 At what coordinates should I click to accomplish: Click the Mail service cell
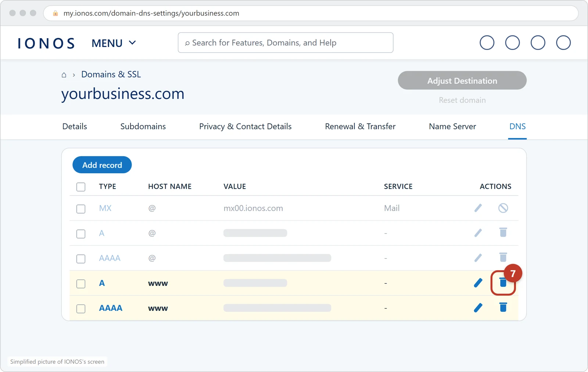[392, 208]
